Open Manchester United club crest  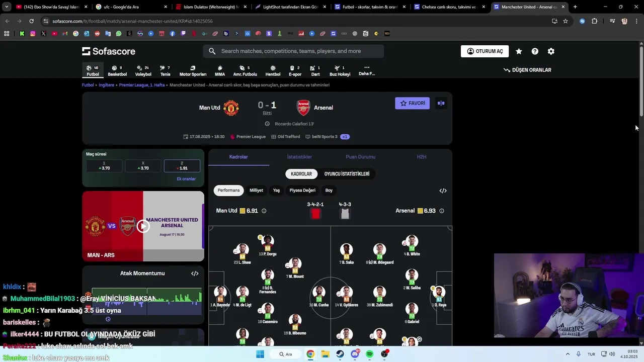231,108
